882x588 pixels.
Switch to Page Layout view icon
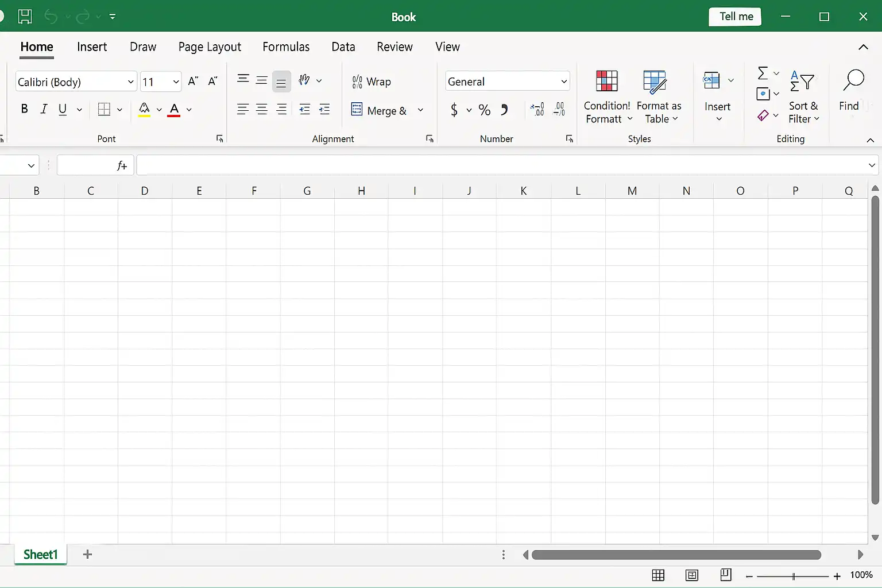pyautogui.click(x=692, y=575)
